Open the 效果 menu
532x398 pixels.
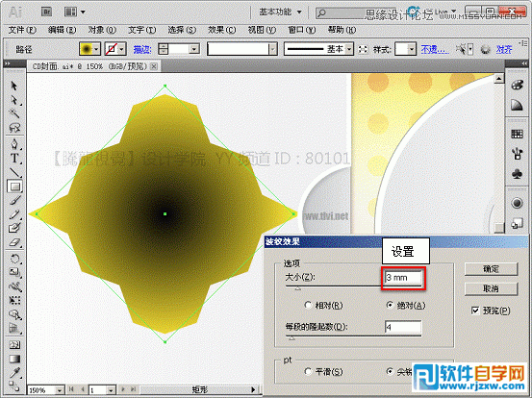coord(221,30)
